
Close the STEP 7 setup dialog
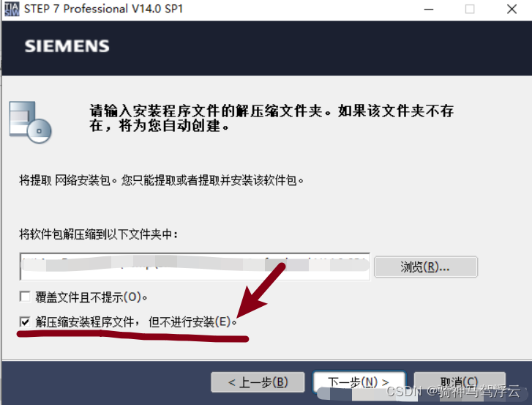point(512,10)
